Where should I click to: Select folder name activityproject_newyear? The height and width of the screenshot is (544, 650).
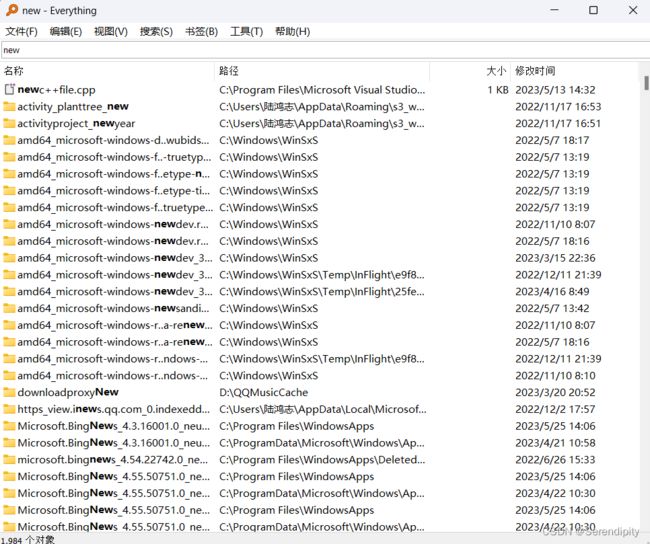point(76,124)
